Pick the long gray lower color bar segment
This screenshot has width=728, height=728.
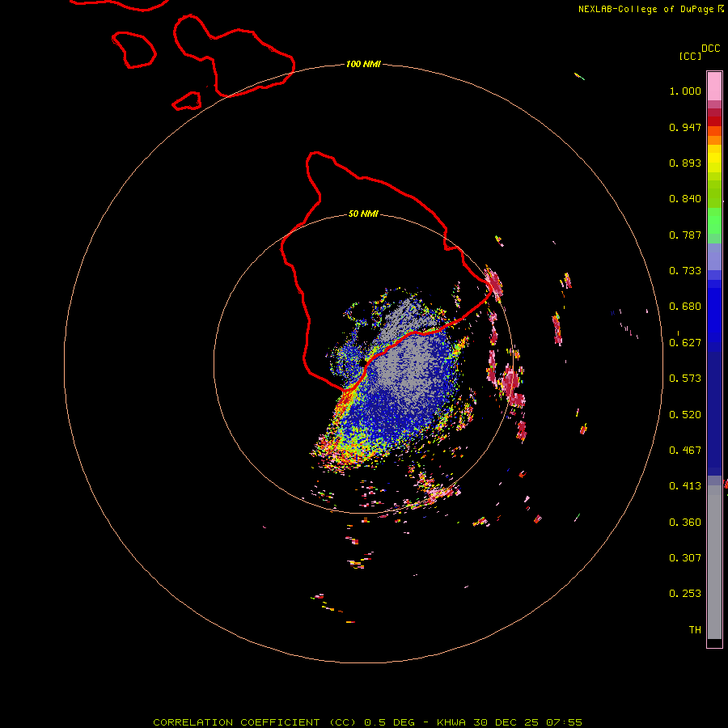[714, 566]
